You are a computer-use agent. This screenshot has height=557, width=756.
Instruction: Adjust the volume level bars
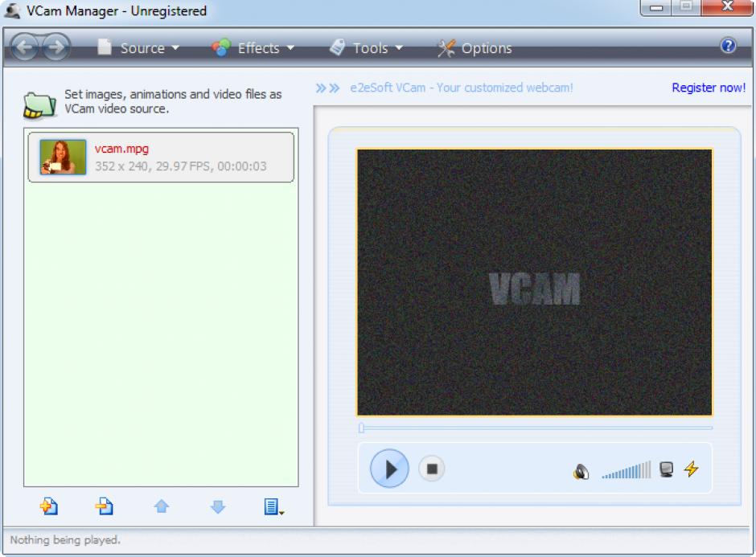pyautogui.click(x=627, y=470)
